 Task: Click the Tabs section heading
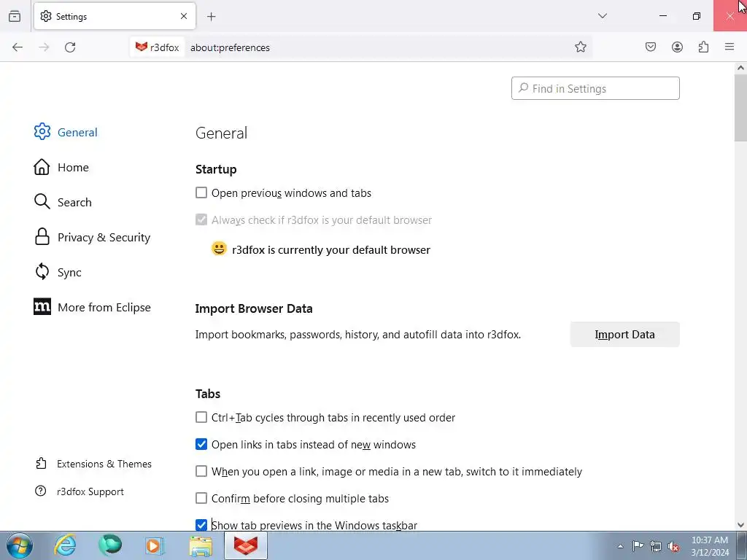(208, 394)
